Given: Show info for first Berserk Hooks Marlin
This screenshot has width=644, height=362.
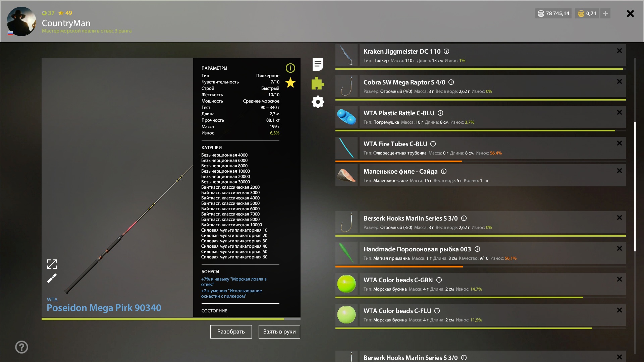Looking at the screenshot, I should (464, 218).
